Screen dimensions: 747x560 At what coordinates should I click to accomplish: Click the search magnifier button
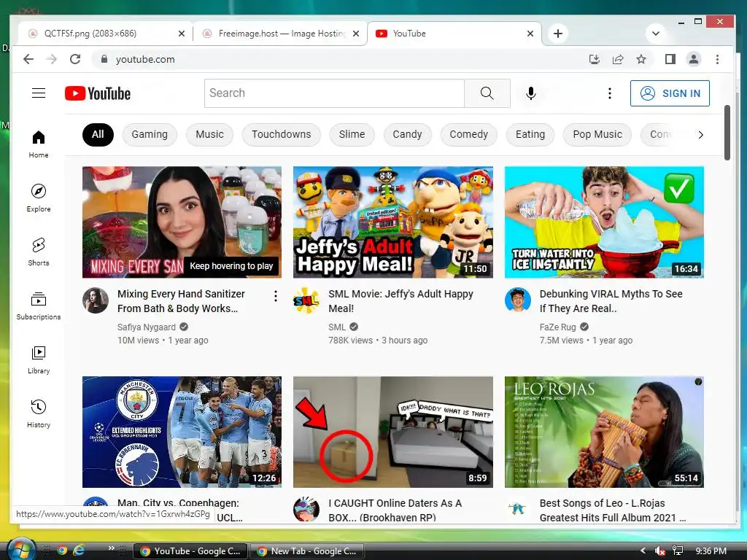coord(487,93)
